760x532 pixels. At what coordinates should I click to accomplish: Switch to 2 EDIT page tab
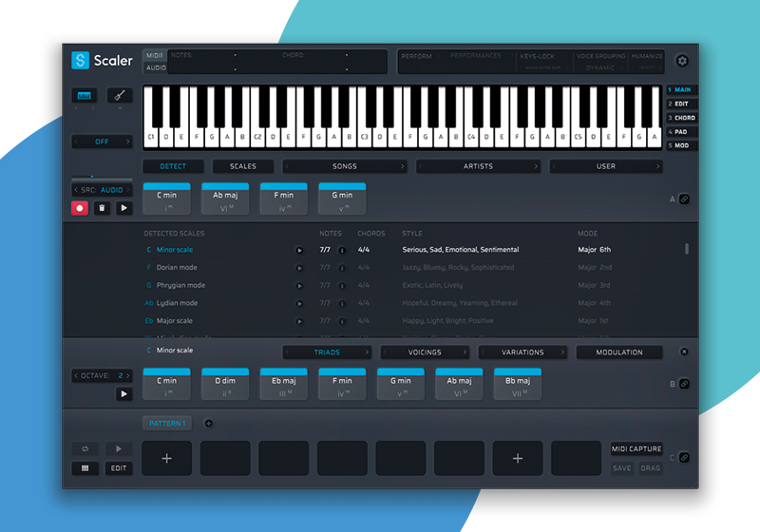click(681, 104)
